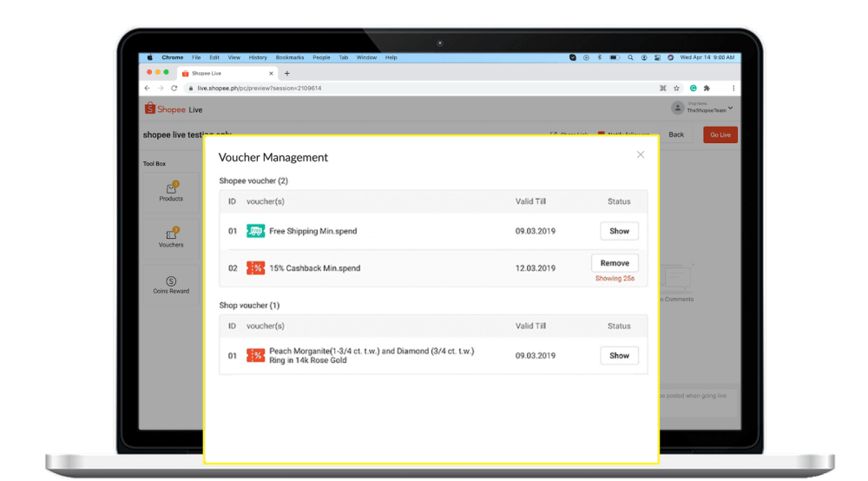Remove the 15% Cashback Min.spend voucher
This screenshot has height=481, width=868.
pyautogui.click(x=615, y=263)
